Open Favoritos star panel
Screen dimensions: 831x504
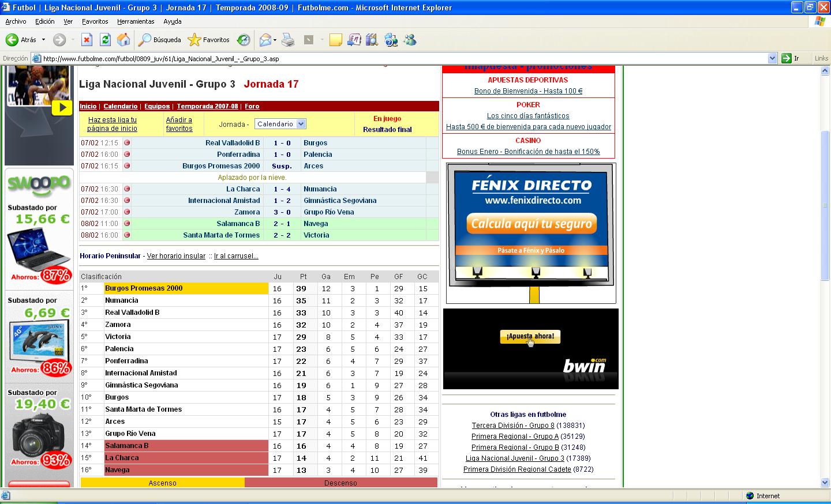(x=208, y=40)
